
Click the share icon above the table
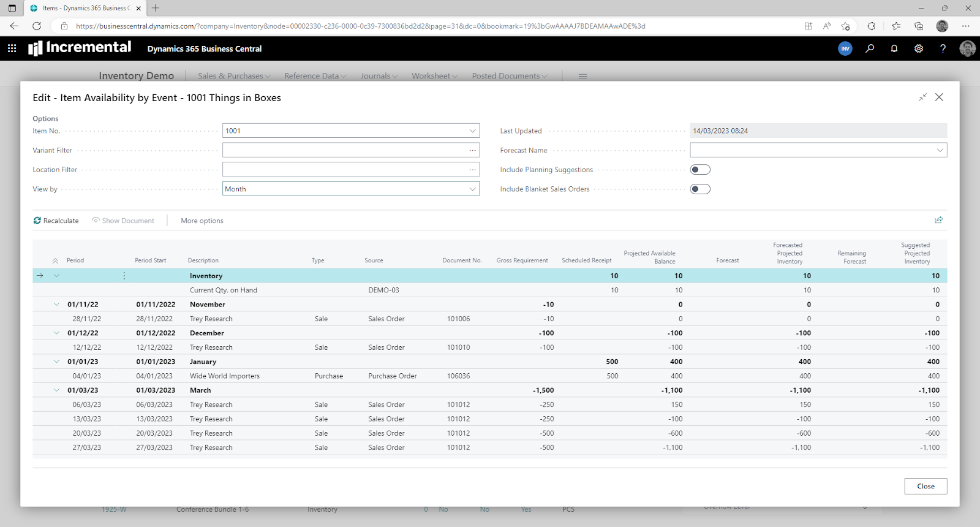[938, 220]
